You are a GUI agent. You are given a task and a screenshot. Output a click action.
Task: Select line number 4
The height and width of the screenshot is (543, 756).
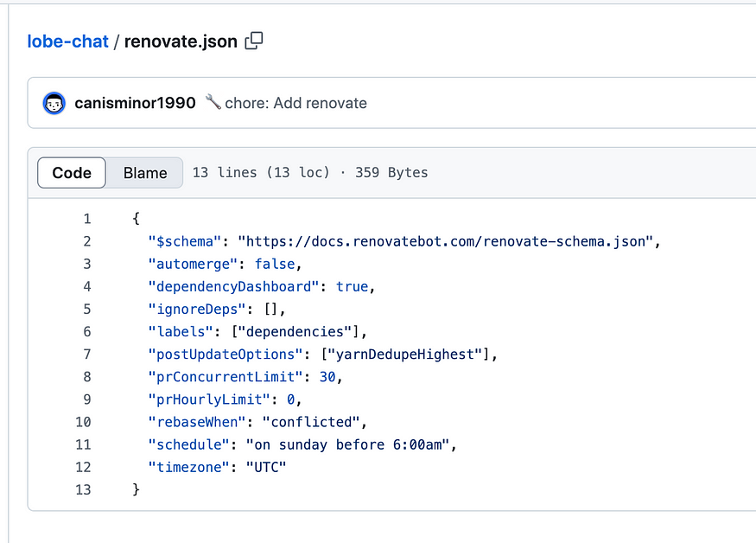(x=86, y=287)
